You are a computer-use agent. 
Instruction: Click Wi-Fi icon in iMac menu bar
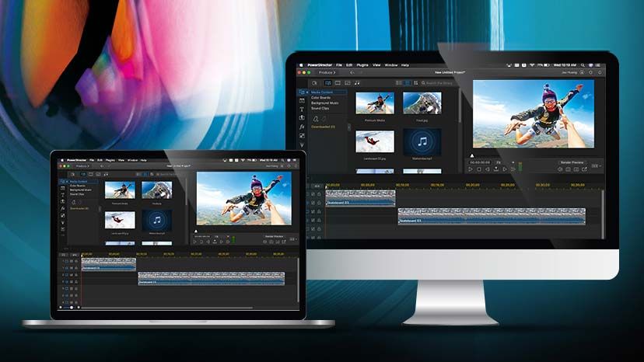coord(532,65)
